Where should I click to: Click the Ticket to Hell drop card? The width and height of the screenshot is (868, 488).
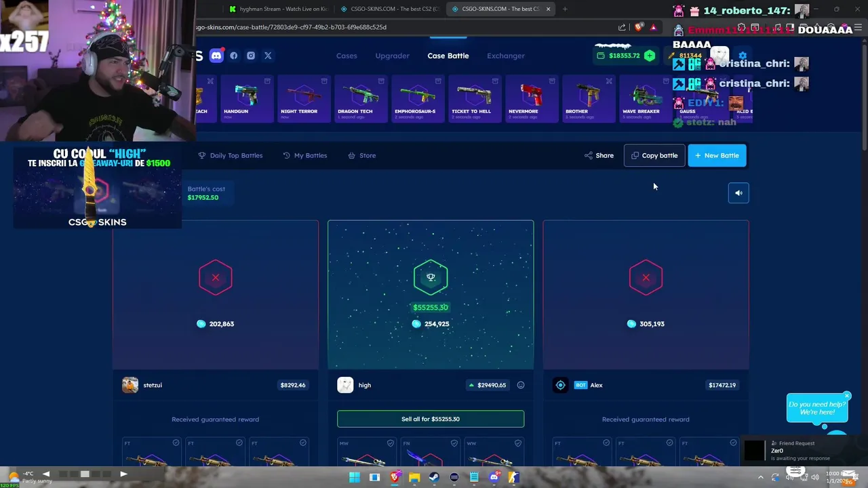tap(473, 99)
